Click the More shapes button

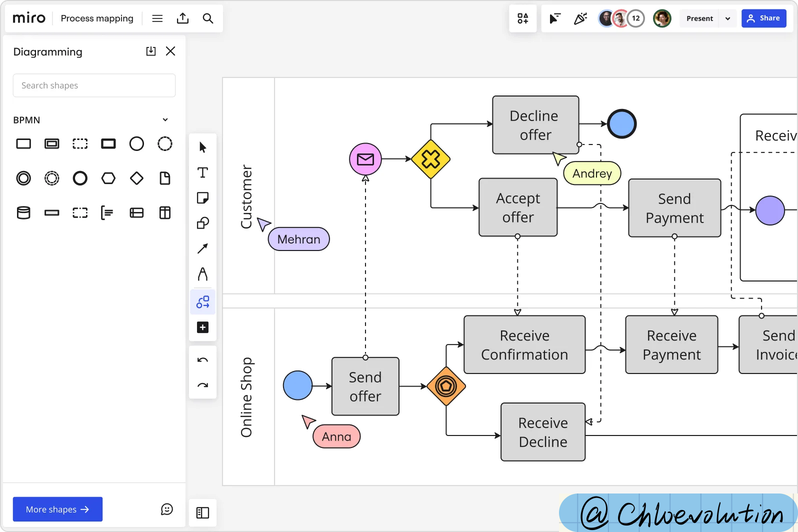coord(57,509)
